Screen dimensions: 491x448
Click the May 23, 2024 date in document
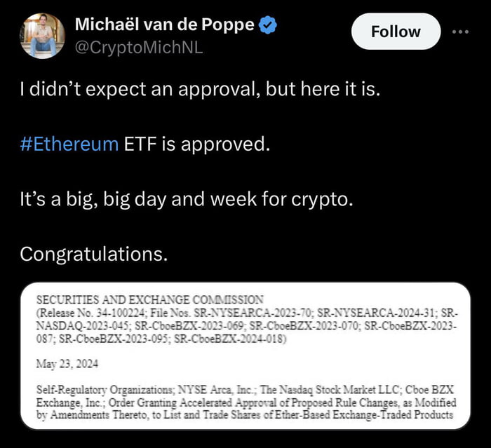67,364
